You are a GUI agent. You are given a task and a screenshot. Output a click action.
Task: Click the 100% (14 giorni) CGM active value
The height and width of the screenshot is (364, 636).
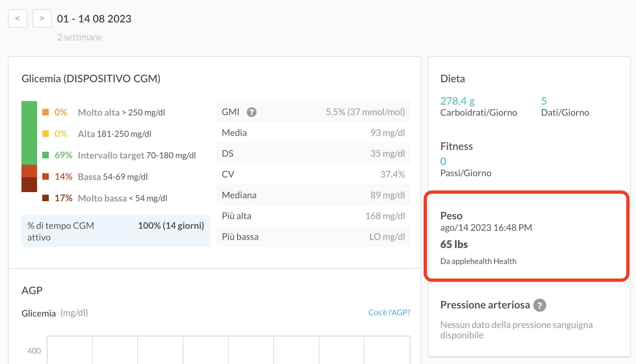pos(171,226)
